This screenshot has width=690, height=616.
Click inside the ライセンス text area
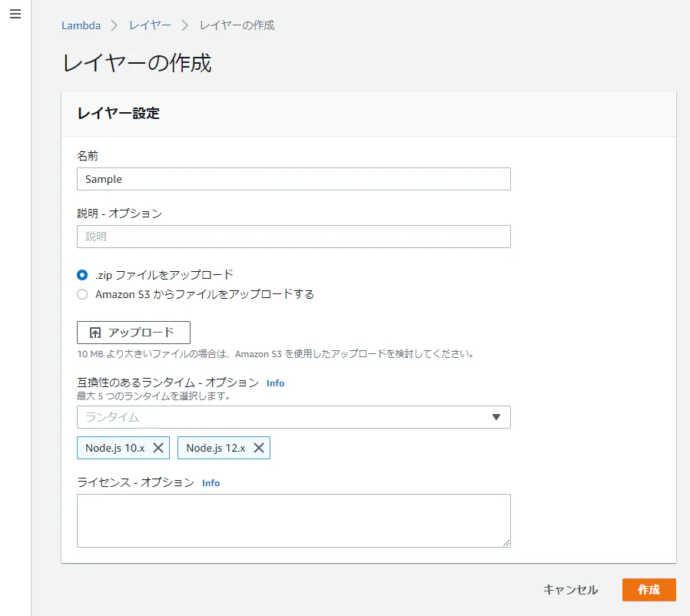(x=294, y=521)
